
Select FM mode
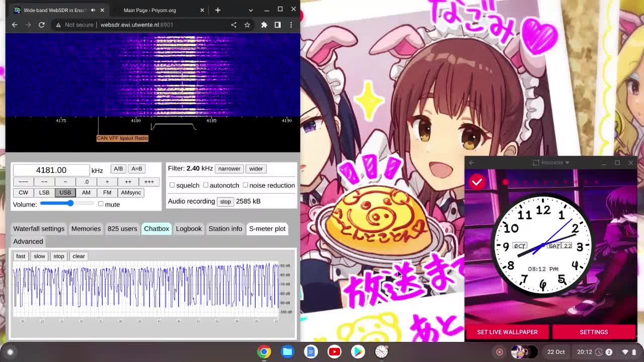pos(107,193)
